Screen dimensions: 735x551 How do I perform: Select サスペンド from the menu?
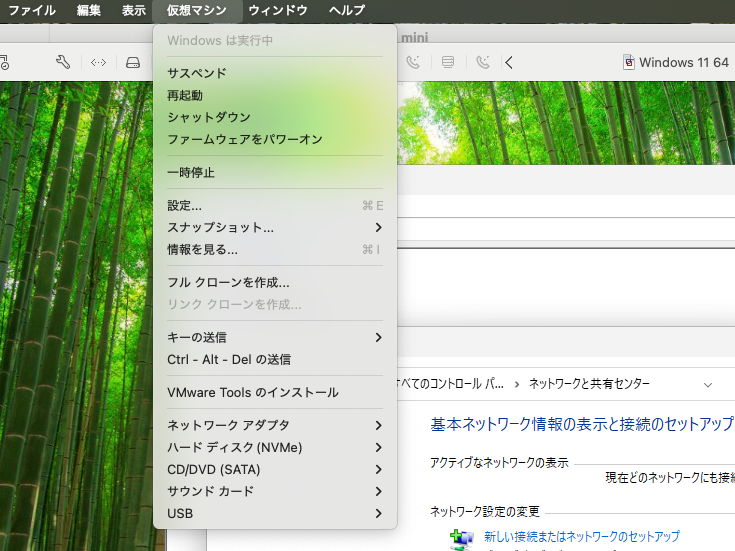tap(197, 73)
